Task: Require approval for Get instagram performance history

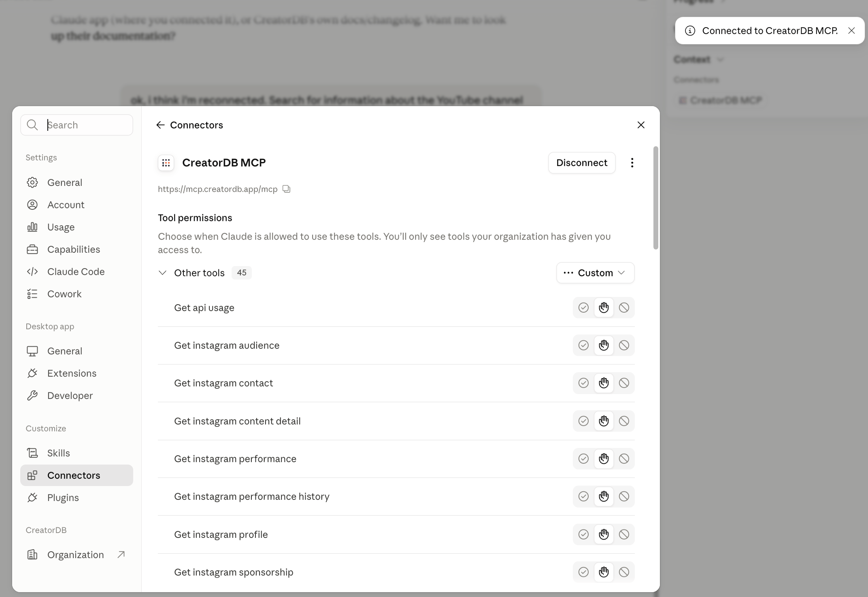Action: [604, 497]
